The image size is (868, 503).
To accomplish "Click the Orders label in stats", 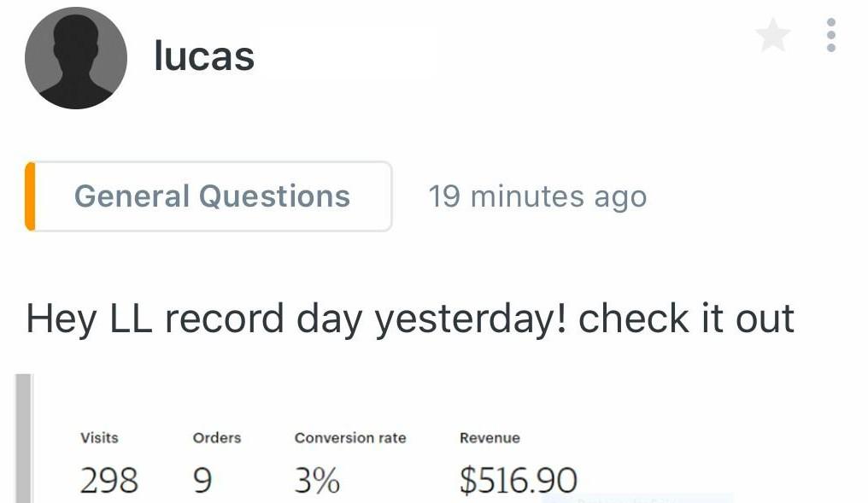I will coord(217,438).
